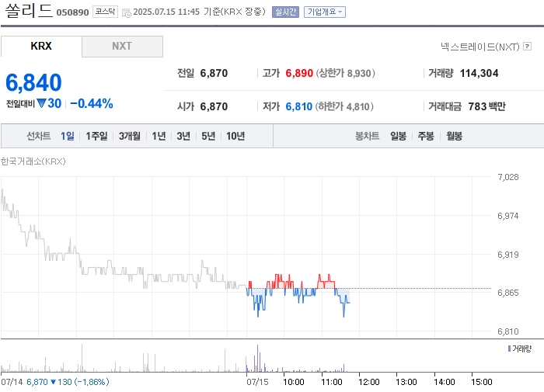Screen dimensions: 544x392
Task: Click the current price 6,840
Action: [33, 83]
